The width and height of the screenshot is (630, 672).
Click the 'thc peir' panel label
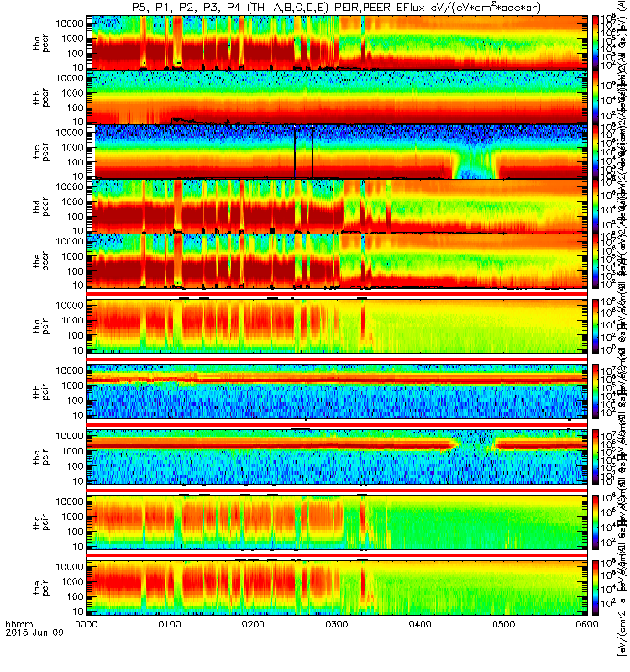click(x=41, y=457)
